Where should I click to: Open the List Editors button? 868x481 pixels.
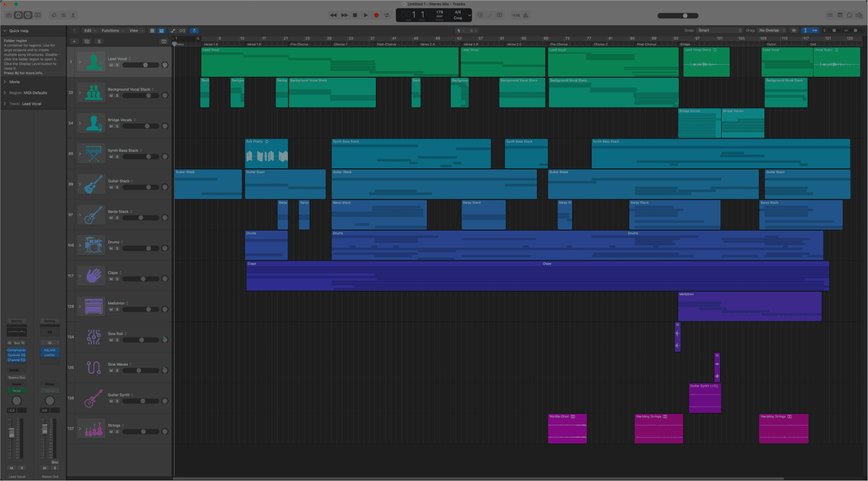pyautogui.click(x=830, y=15)
